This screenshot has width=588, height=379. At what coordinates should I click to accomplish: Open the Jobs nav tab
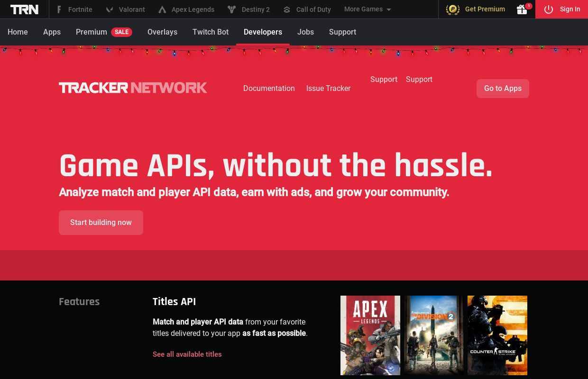(305, 32)
